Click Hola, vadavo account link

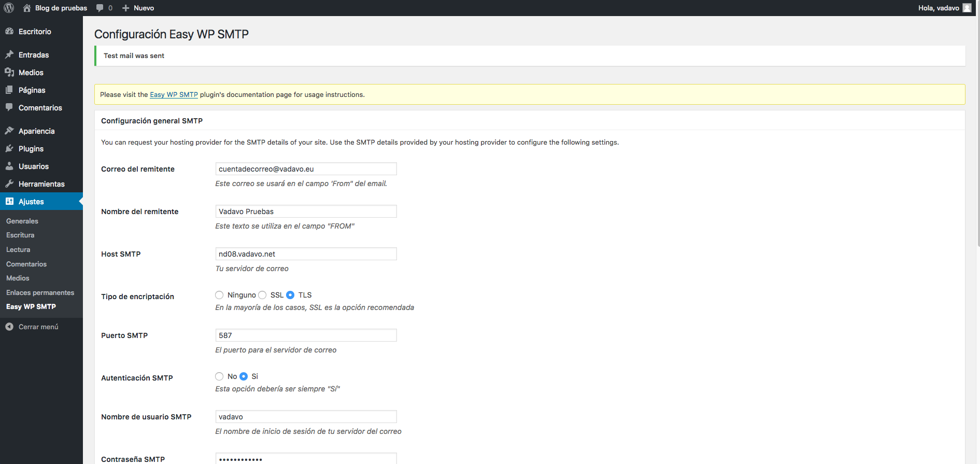939,8
